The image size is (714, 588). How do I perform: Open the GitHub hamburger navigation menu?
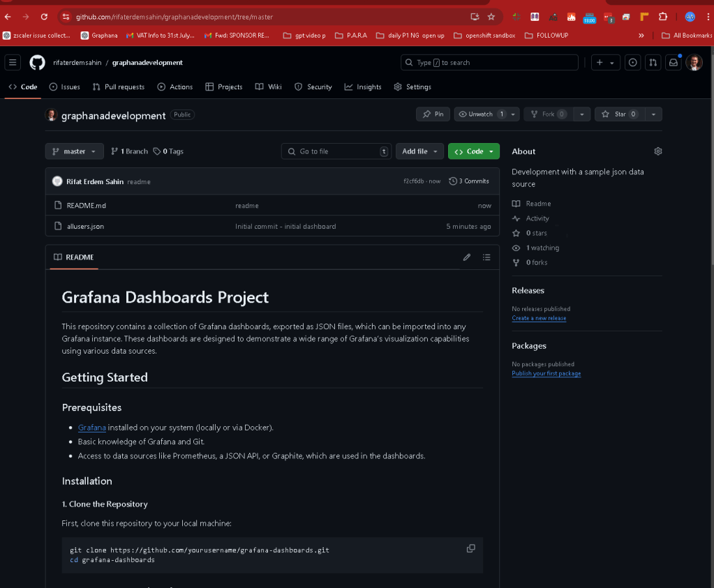pyautogui.click(x=13, y=62)
